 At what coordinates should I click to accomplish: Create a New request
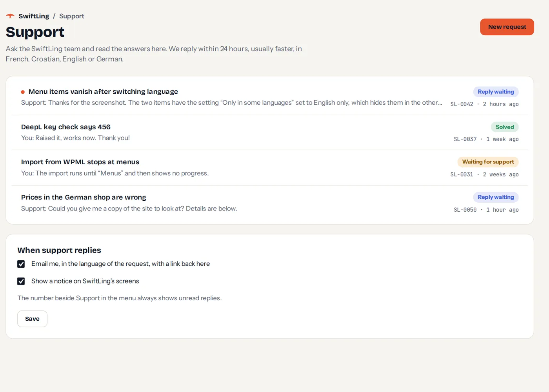pos(507,27)
